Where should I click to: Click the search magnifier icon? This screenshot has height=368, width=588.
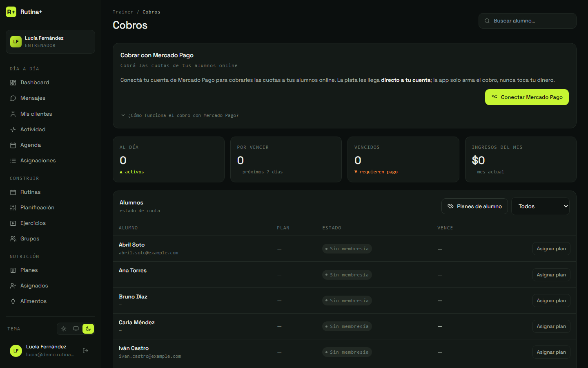coord(487,21)
